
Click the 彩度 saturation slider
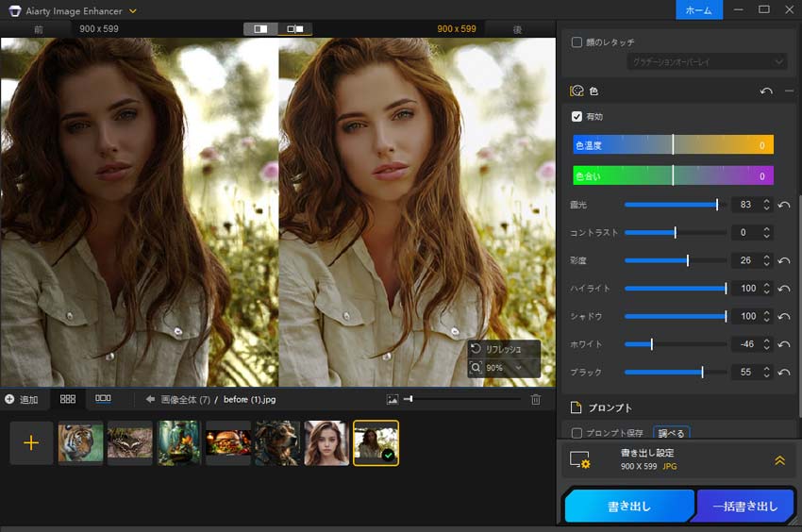coord(676,260)
